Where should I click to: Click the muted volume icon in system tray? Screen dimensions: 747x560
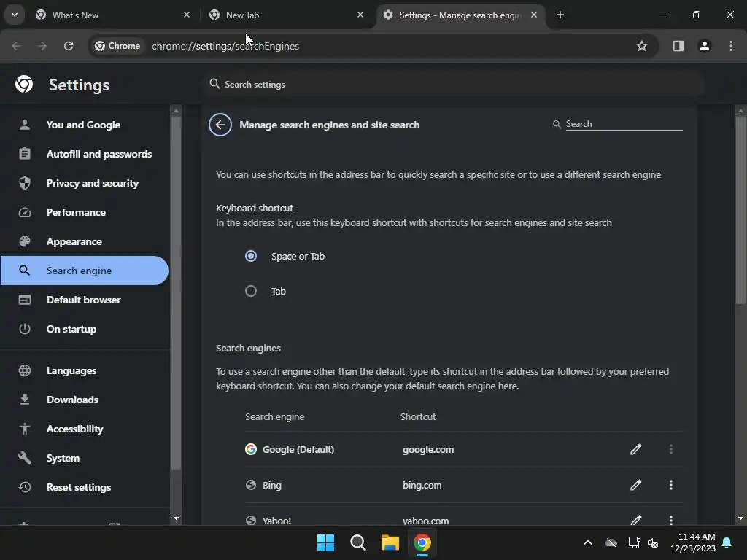653,542
